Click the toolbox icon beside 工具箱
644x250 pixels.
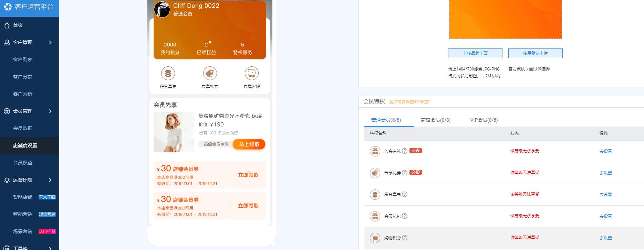tap(7, 248)
